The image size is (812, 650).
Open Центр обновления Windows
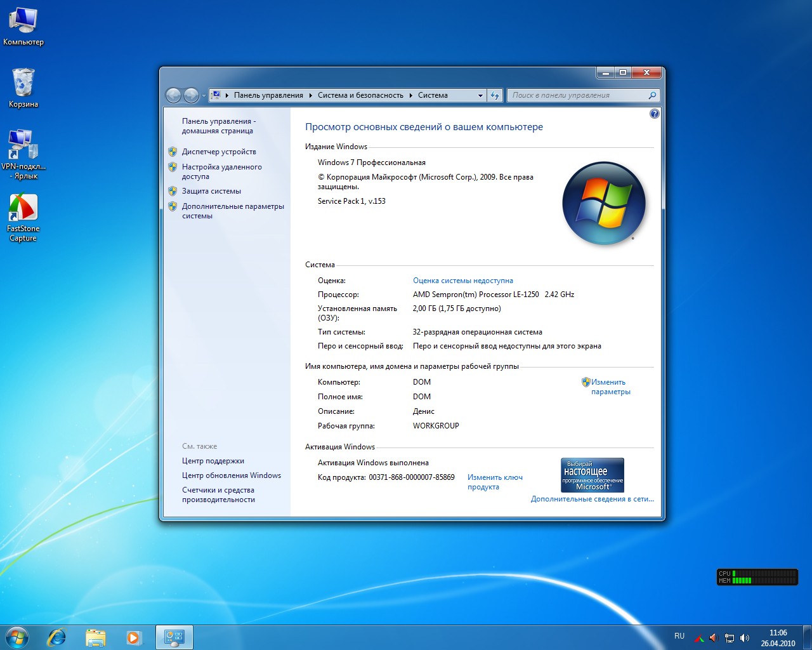click(x=232, y=475)
